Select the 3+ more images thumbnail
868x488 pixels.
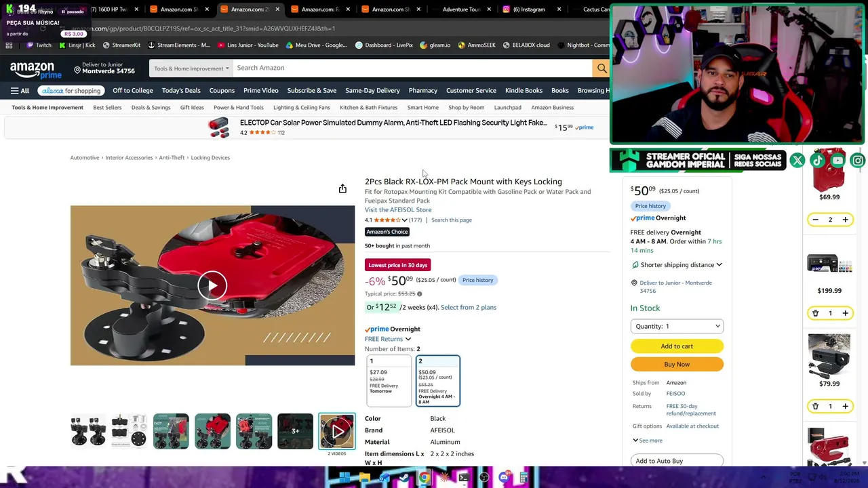295,431
